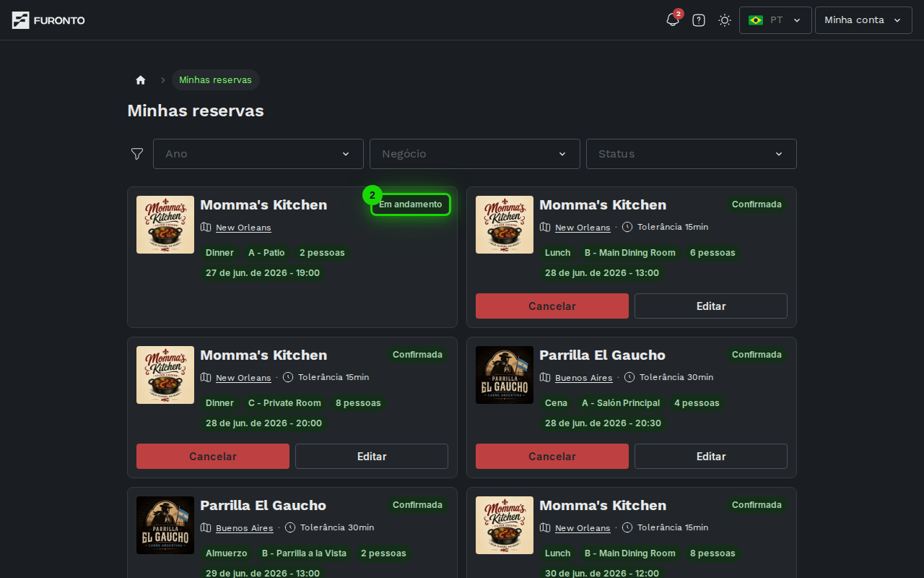The image size is (924, 578).
Task: Click the "Almuerzo" tag
Action: point(227,553)
